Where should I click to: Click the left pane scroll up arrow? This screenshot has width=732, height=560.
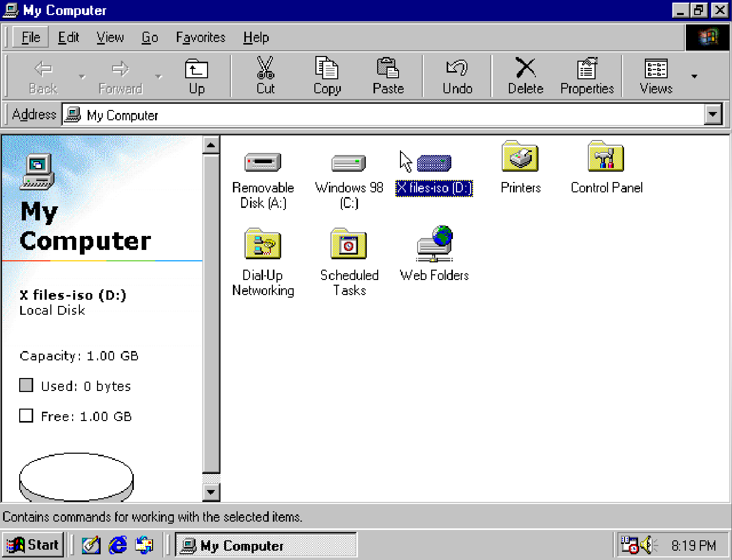(211, 145)
